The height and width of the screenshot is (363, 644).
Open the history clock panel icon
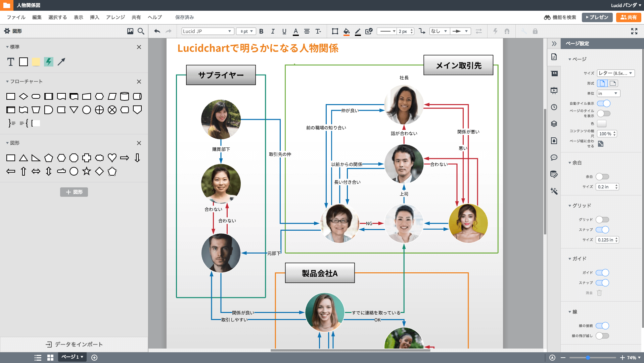pos(554,107)
